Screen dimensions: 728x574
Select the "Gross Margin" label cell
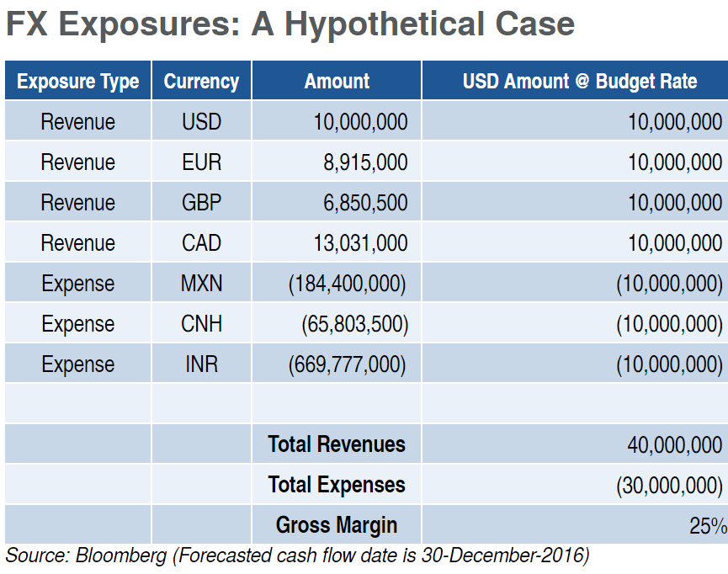click(337, 525)
